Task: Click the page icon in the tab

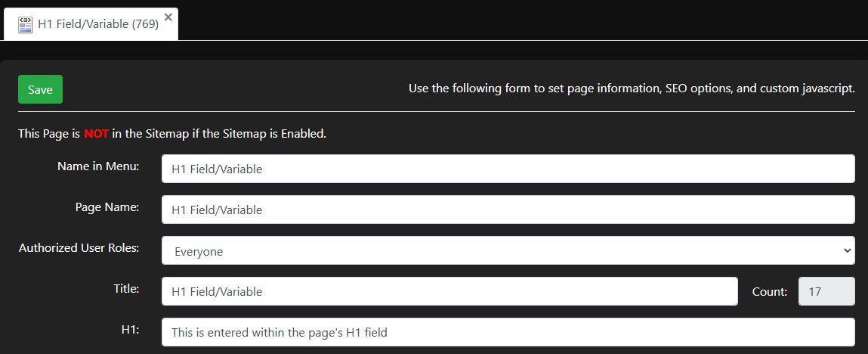Action: point(26,24)
